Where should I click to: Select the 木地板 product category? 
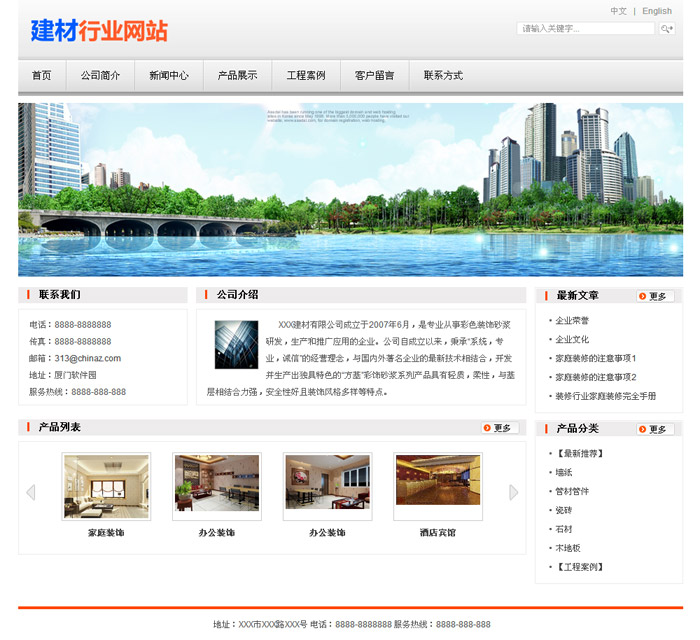[x=568, y=548]
